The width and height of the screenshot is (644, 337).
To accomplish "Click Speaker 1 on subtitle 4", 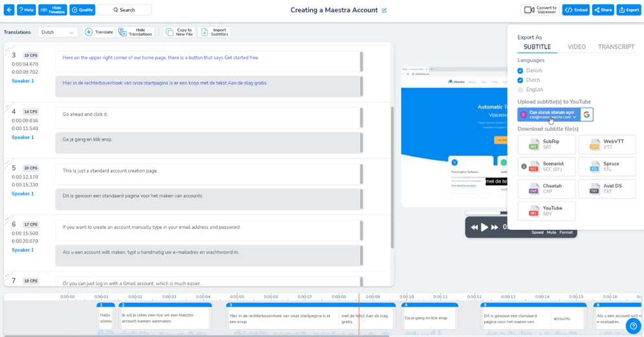I will point(23,137).
